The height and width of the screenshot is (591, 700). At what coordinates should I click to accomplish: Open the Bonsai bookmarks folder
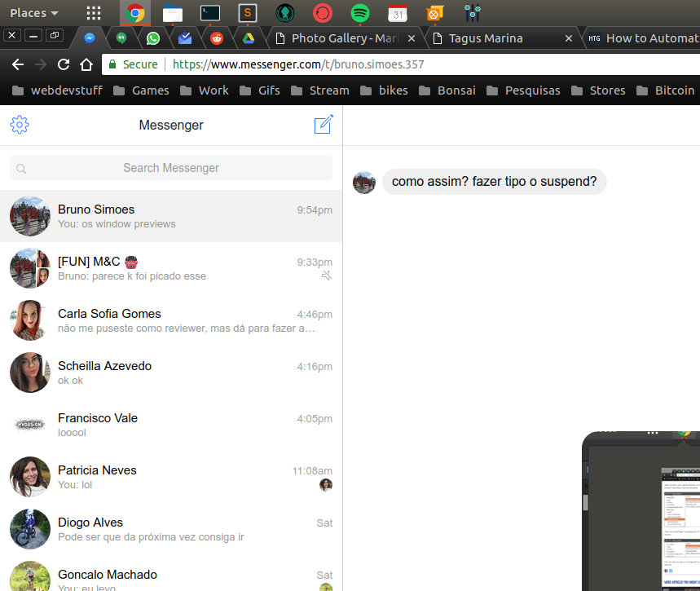pyautogui.click(x=447, y=90)
